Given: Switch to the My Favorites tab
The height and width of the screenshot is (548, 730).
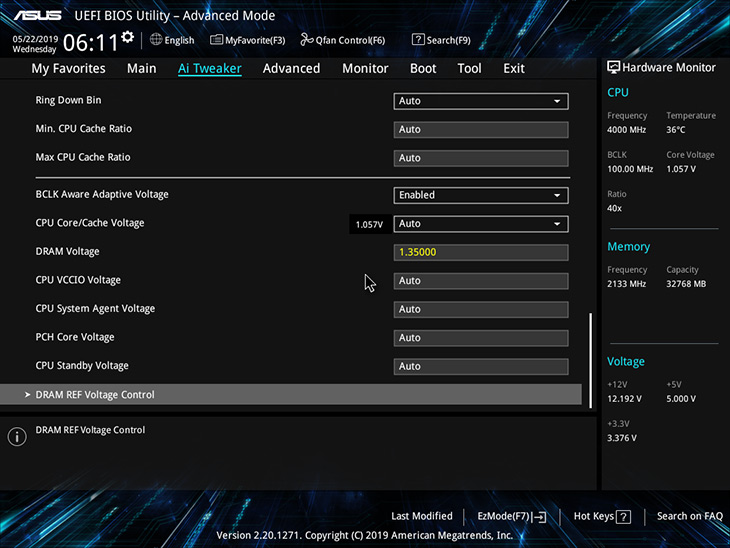Looking at the screenshot, I should tap(68, 68).
